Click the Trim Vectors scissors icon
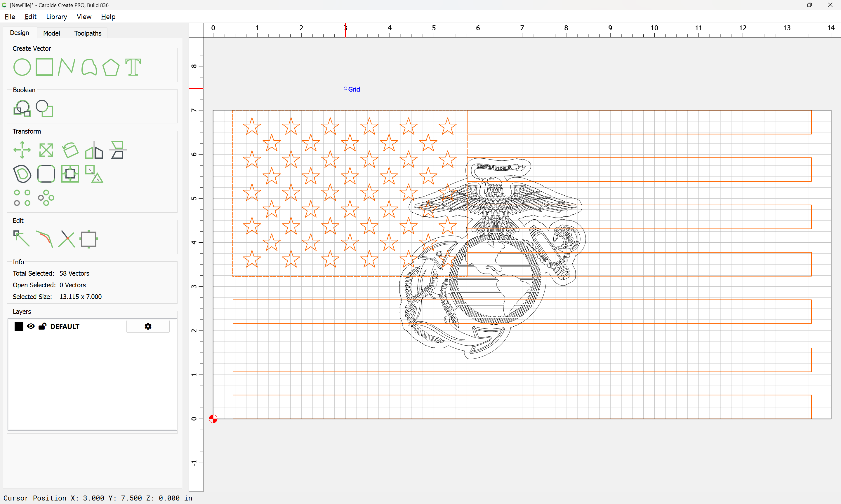This screenshot has width=841, height=504. [x=66, y=239]
